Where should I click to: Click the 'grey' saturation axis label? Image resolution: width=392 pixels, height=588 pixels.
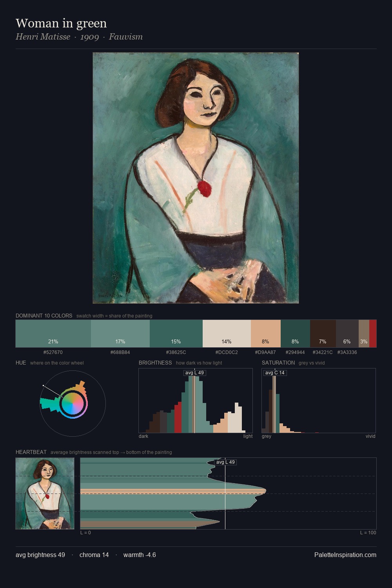pyautogui.click(x=267, y=436)
